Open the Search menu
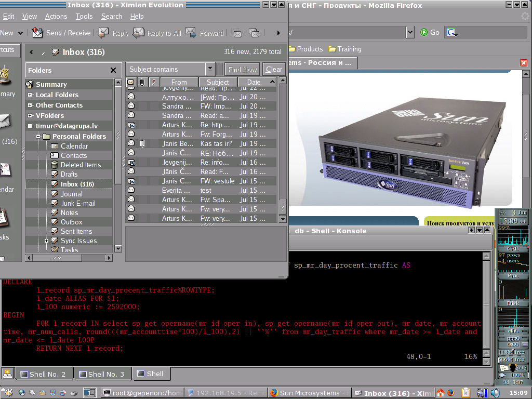This screenshot has width=532, height=399. click(111, 16)
